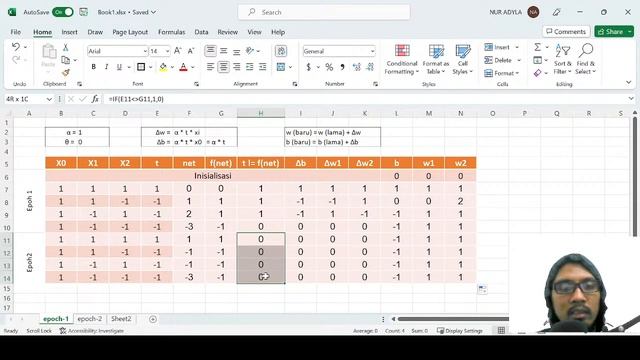Screen dimensions: 640x360
Task: Increase decimal places icon
Action: pos(357,67)
